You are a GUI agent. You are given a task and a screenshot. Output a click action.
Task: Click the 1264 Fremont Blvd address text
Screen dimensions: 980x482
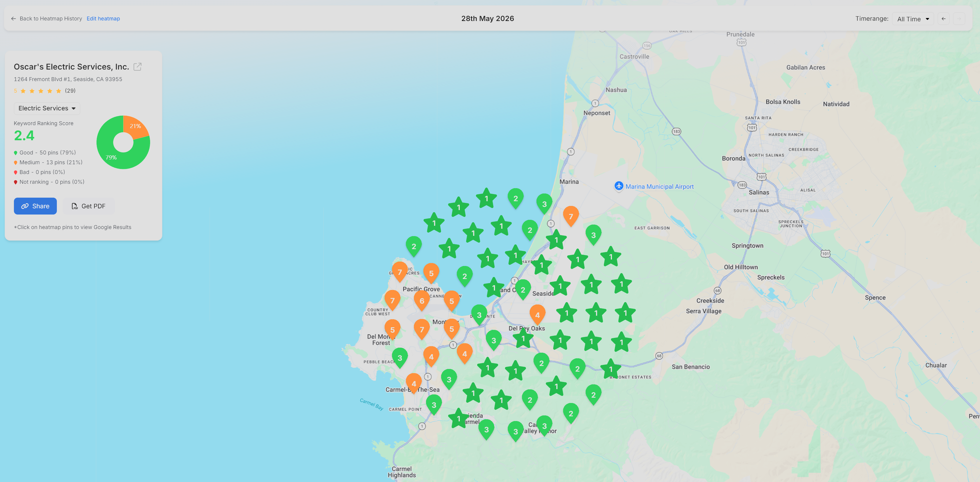68,79
